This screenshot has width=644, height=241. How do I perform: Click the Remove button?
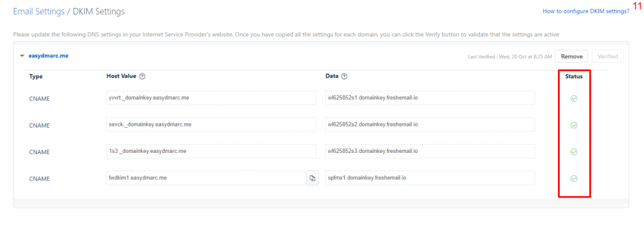coord(572,57)
